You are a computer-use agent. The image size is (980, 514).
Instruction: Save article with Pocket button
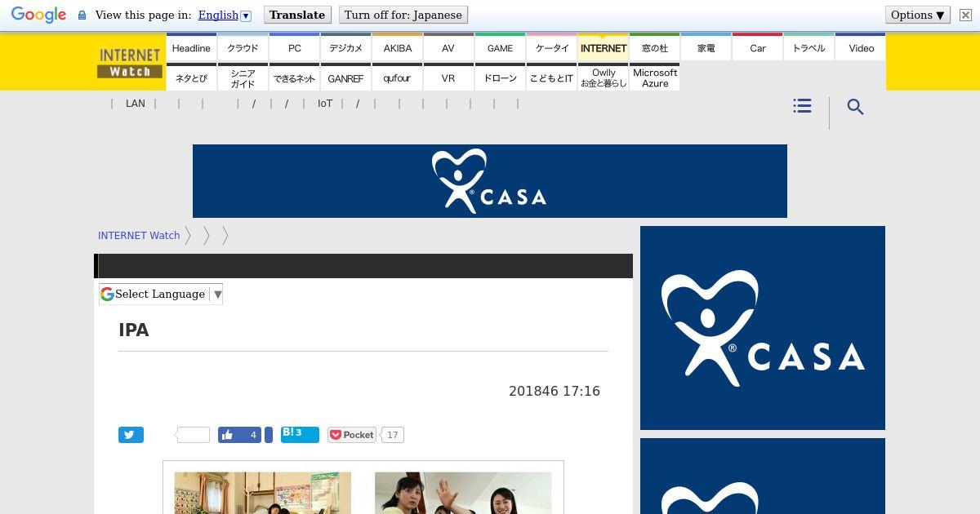click(352, 435)
